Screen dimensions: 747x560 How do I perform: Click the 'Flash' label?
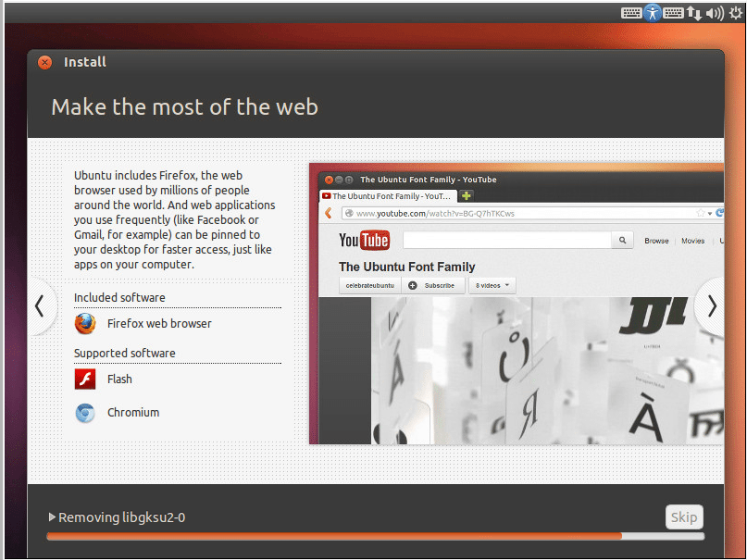[119, 380]
